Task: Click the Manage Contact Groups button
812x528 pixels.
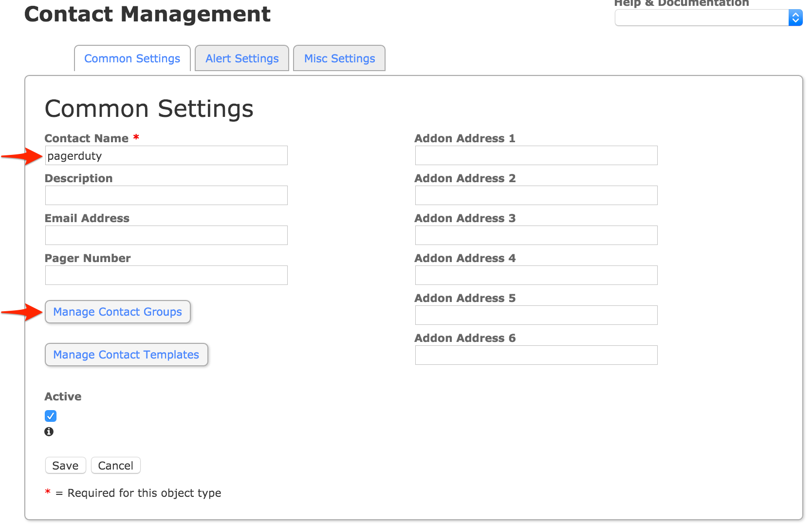Action: (x=118, y=312)
